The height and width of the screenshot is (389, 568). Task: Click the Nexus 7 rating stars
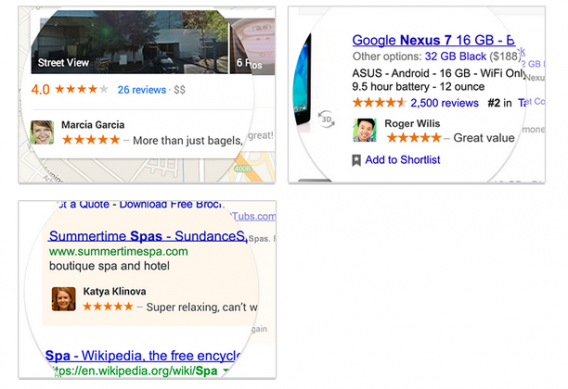[379, 103]
